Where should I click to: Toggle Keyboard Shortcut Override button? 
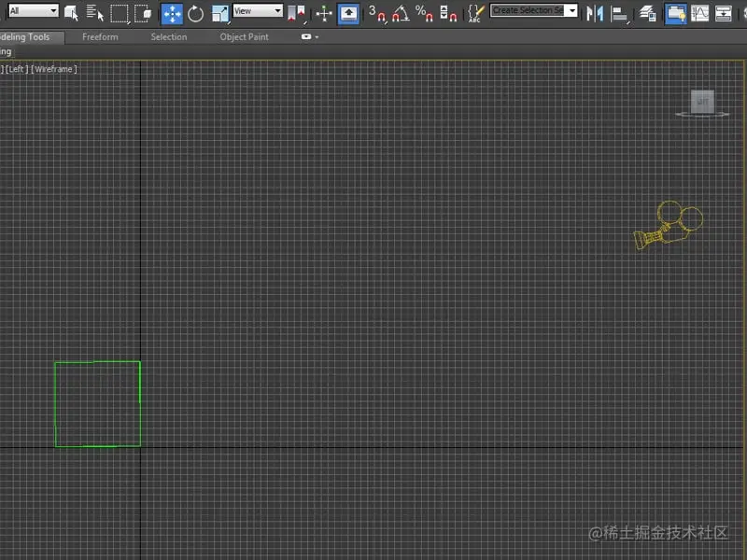coord(348,13)
